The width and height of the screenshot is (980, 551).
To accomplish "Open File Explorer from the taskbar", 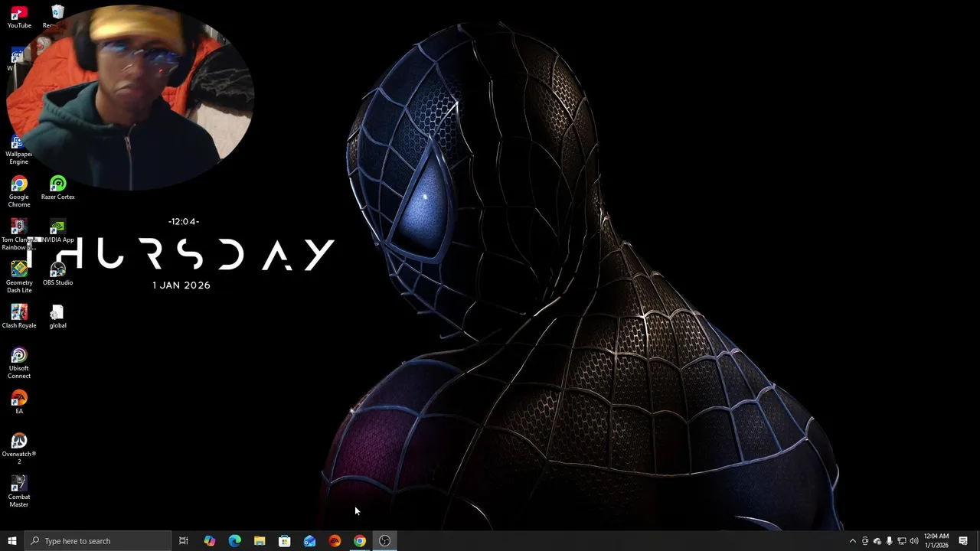I will pos(260,541).
